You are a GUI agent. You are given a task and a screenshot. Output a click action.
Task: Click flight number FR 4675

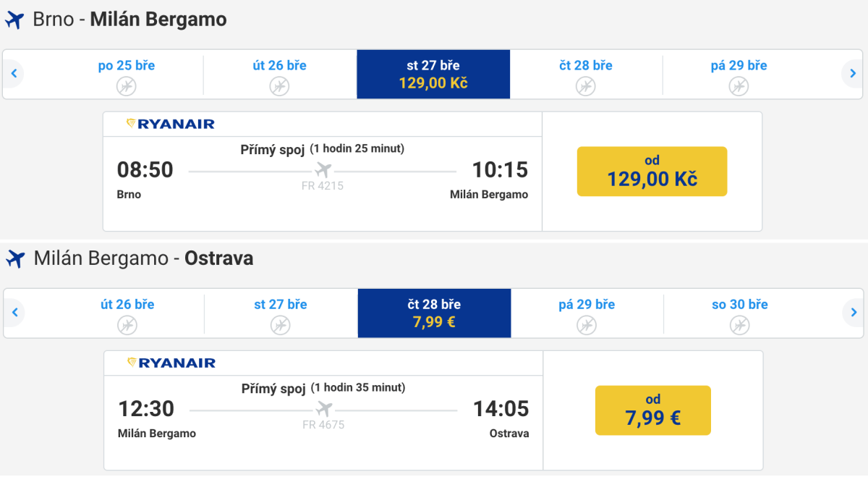pos(323,425)
